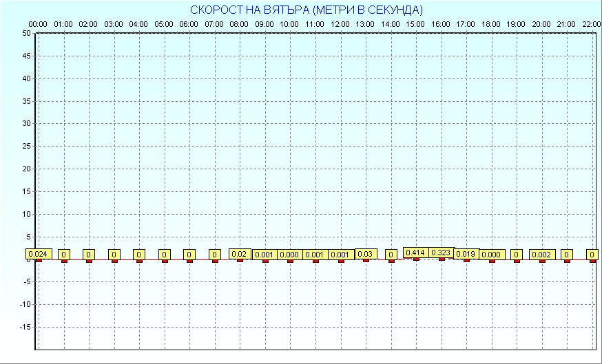Click the 00:00 time axis label
This screenshot has height=364, width=602.
(38, 24)
